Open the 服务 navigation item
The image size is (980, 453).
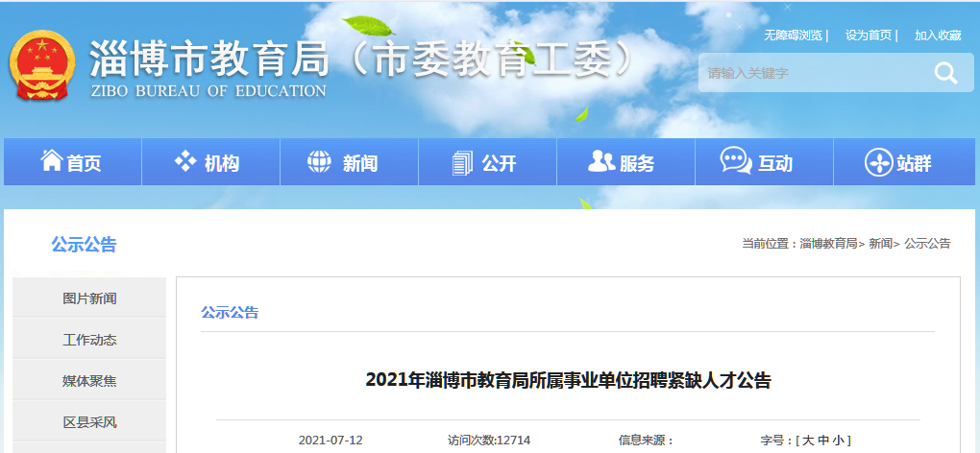pos(625,161)
